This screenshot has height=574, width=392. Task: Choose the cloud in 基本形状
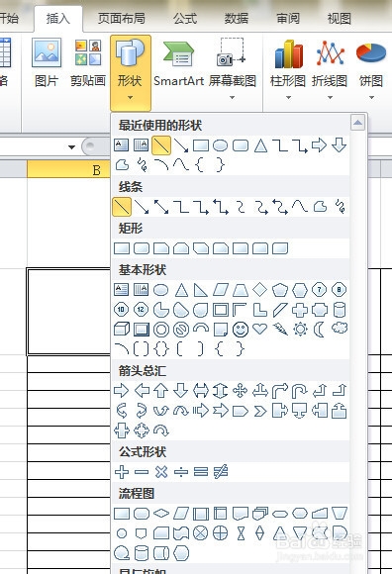pos(340,328)
